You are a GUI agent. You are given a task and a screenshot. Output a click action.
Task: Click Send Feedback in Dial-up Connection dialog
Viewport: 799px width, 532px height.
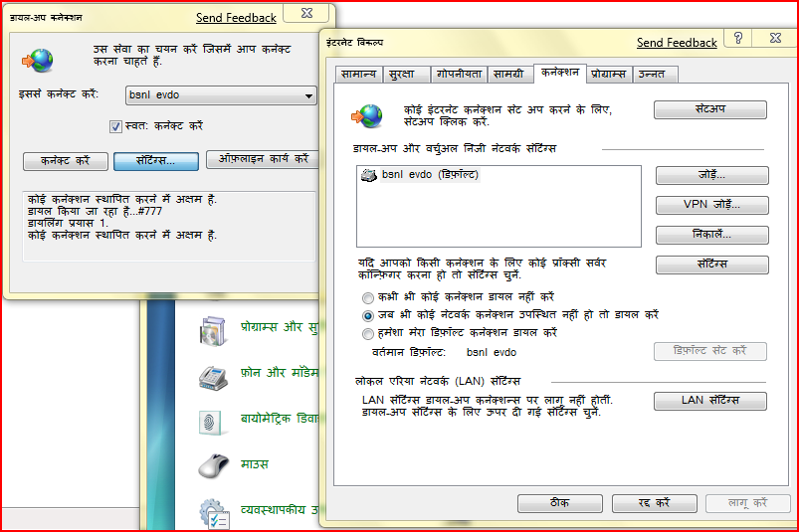(x=236, y=18)
